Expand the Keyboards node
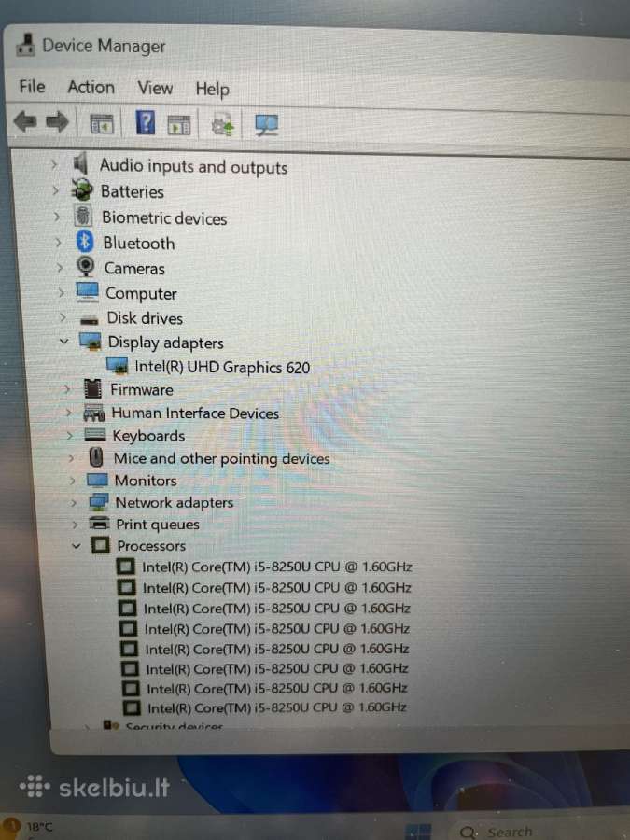 click(70, 435)
